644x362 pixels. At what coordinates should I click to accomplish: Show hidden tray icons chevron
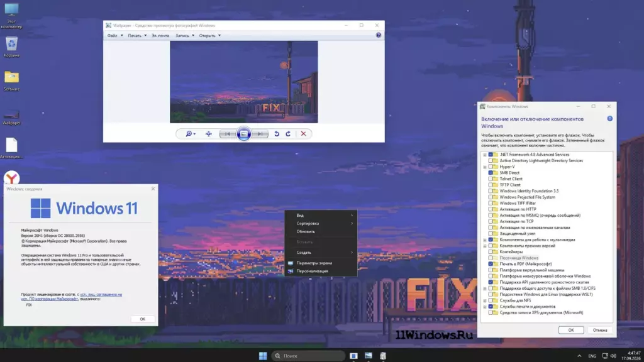(x=579, y=356)
